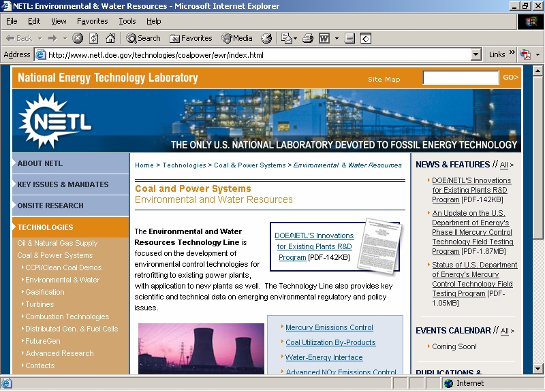Screen dimensions: 545x392
Task: Open the Water-Energy Interface link
Action: coord(324,357)
